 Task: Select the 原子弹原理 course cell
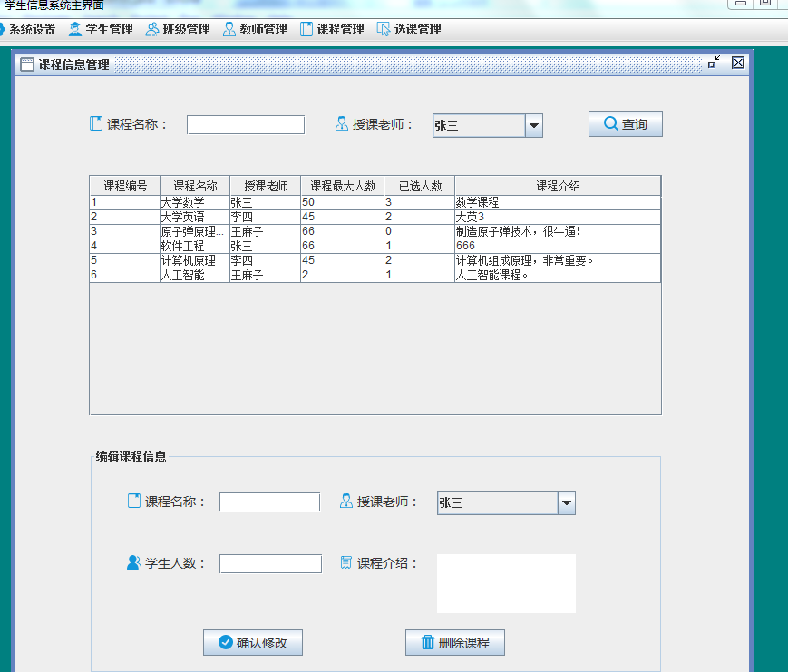pyautogui.click(x=195, y=231)
